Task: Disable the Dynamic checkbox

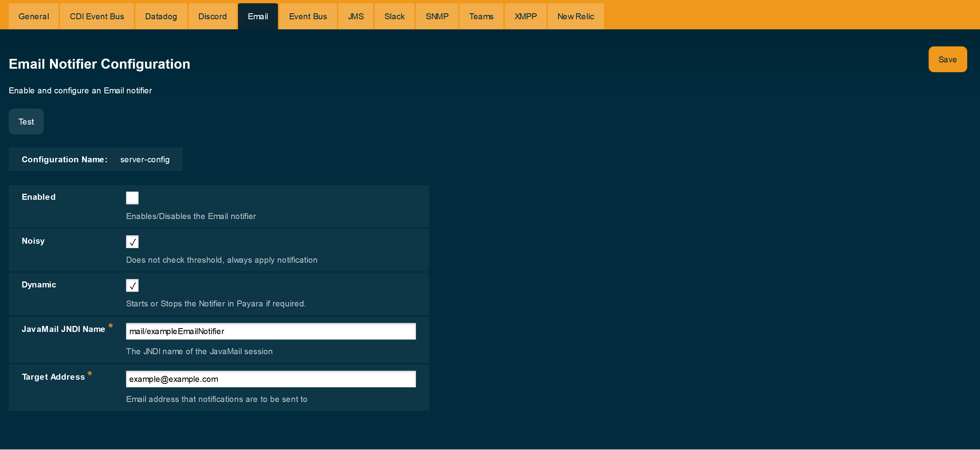Action: pos(132,286)
